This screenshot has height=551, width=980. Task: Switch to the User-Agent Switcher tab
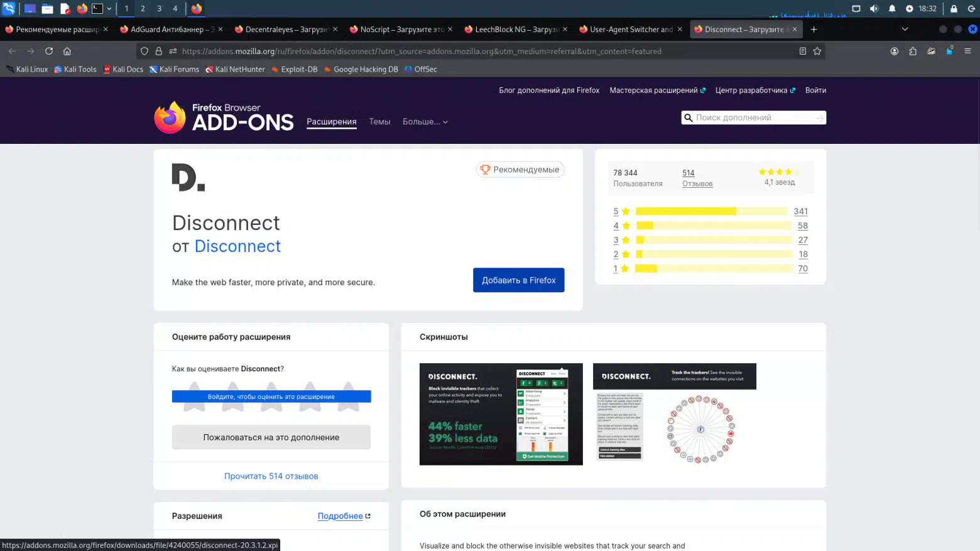(x=631, y=30)
